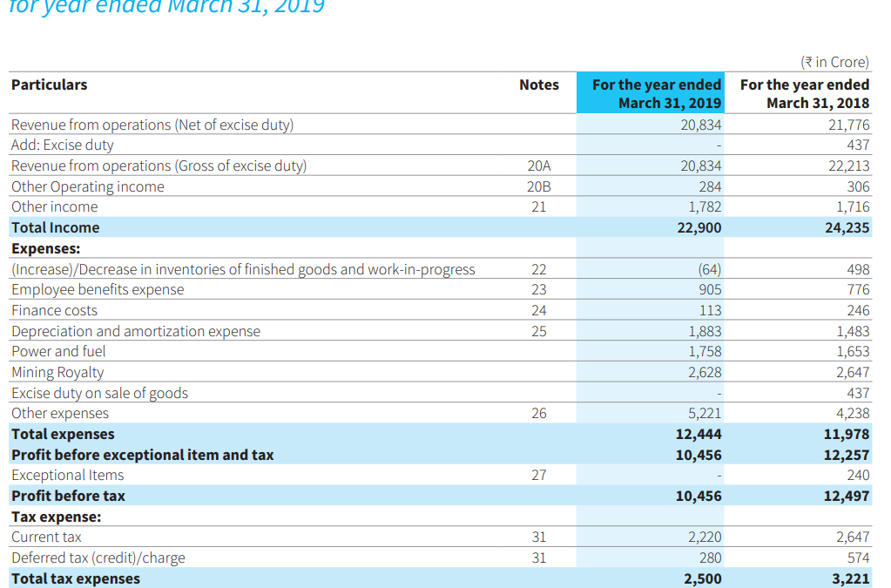Select 'Excise duty on sale of goods' label
Image resolution: width=891 pixels, height=588 pixels.
tap(99, 393)
